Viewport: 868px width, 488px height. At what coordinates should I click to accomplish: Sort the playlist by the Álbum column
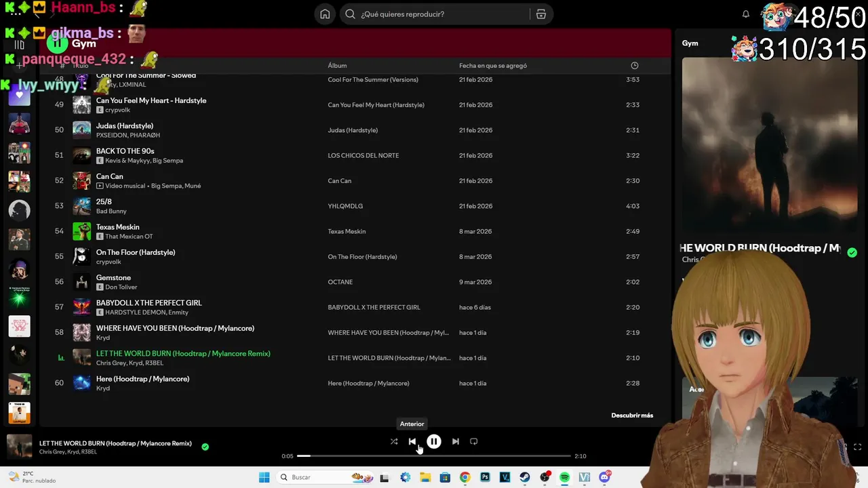point(337,66)
